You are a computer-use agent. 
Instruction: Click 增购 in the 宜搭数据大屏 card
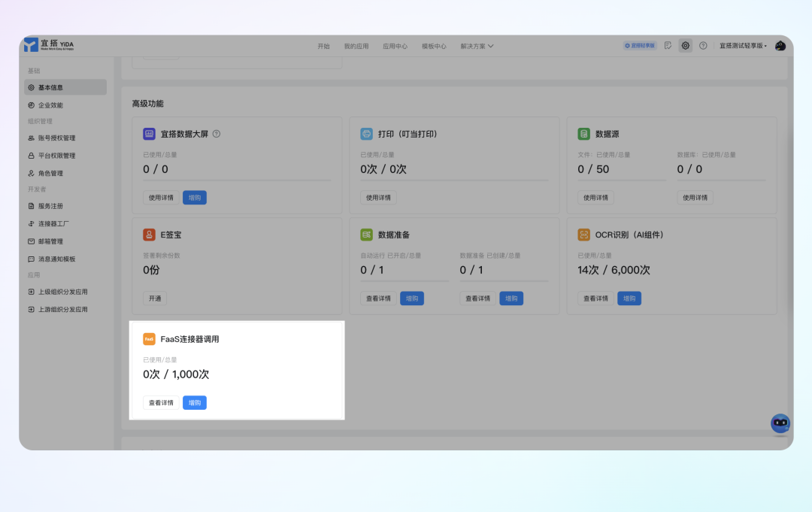point(195,198)
